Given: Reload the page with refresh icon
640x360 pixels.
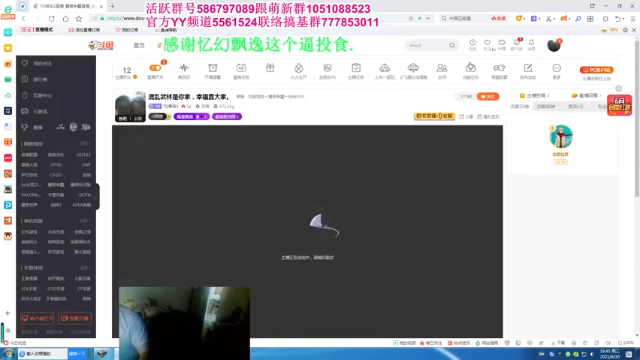Looking at the screenshot, I should [51, 19].
